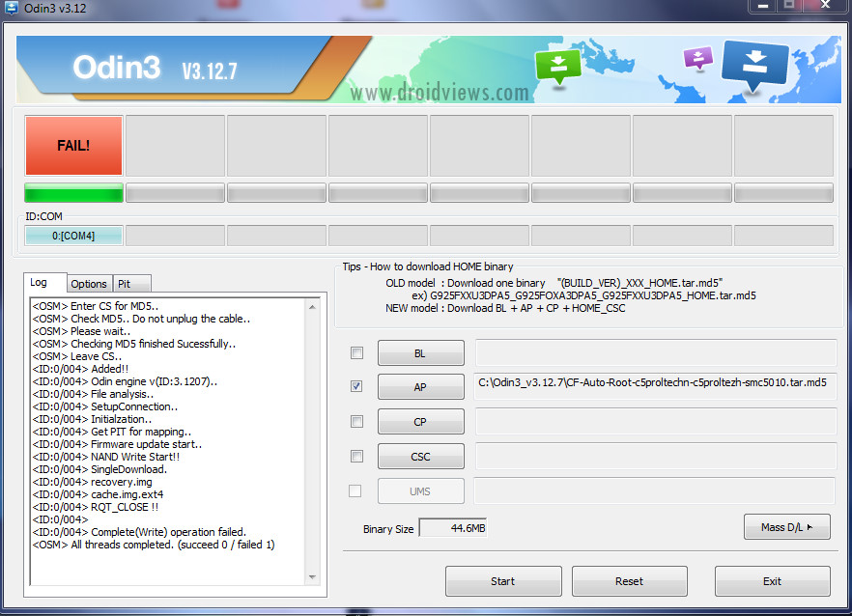Image resolution: width=852 pixels, height=616 pixels.
Task: Toggle the CP checkbox
Action: click(356, 421)
